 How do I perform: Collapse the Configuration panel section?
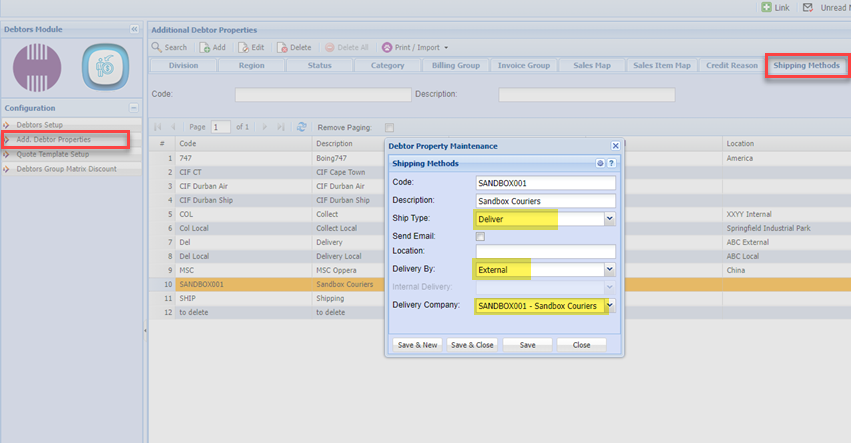click(x=134, y=108)
